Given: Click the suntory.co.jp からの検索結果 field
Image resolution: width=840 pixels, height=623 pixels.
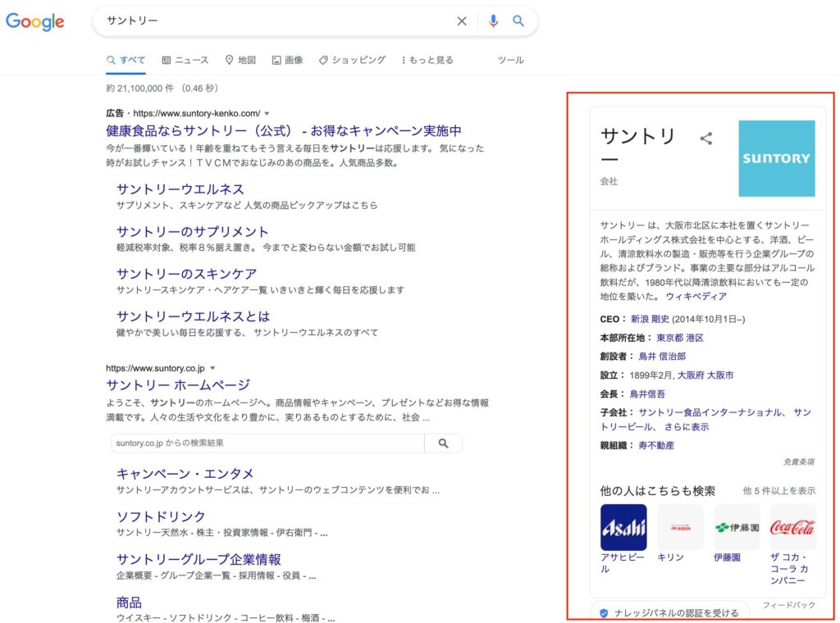Looking at the screenshot, I should pyautogui.click(x=267, y=443).
